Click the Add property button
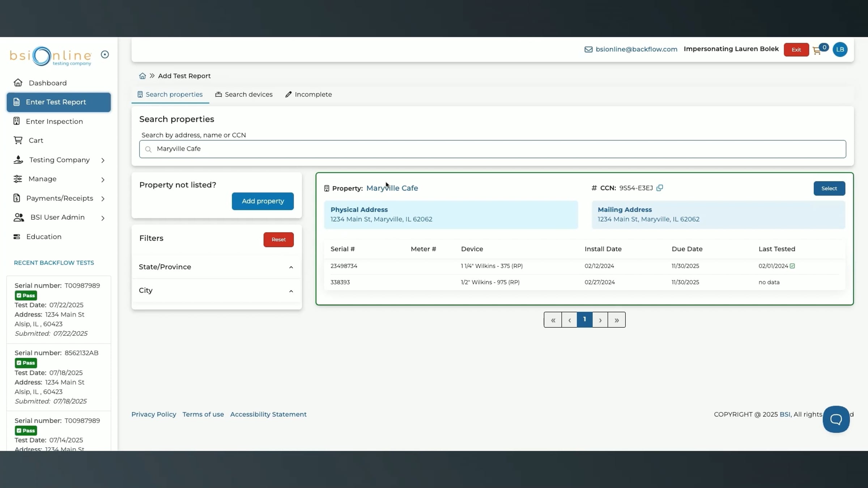This screenshot has height=488, width=868. coord(263,201)
